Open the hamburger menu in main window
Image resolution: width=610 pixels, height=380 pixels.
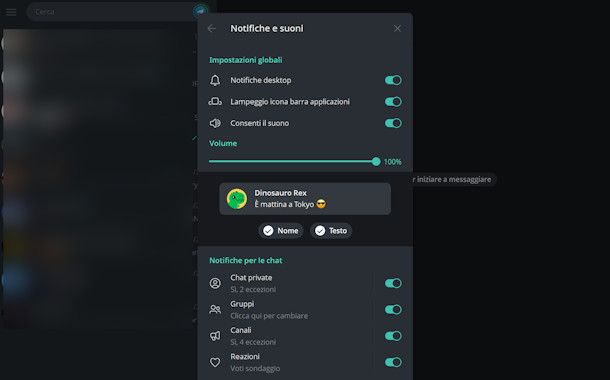point(11,12)
